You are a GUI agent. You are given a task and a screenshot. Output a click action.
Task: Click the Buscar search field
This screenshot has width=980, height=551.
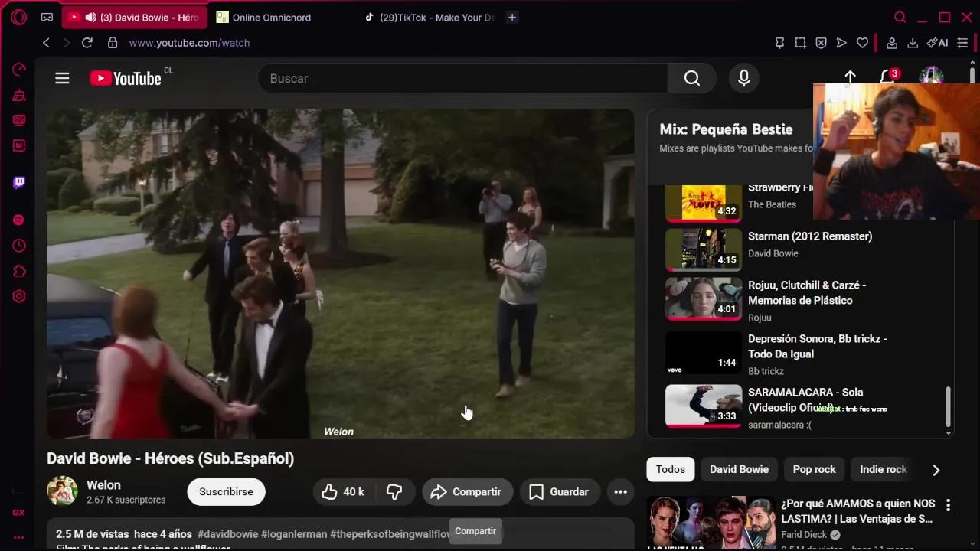coord(462,78)
